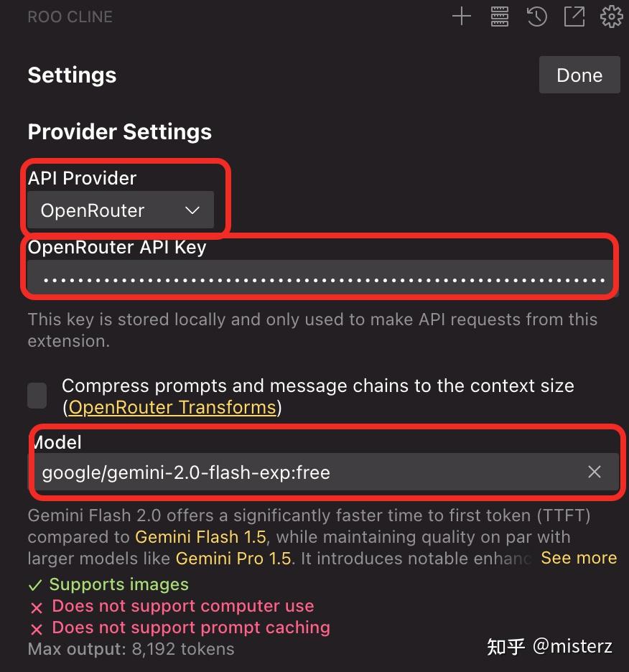Click the Max output tokens text
The width and height of the screenshot is (629, 672).
[x=131, y=649]
